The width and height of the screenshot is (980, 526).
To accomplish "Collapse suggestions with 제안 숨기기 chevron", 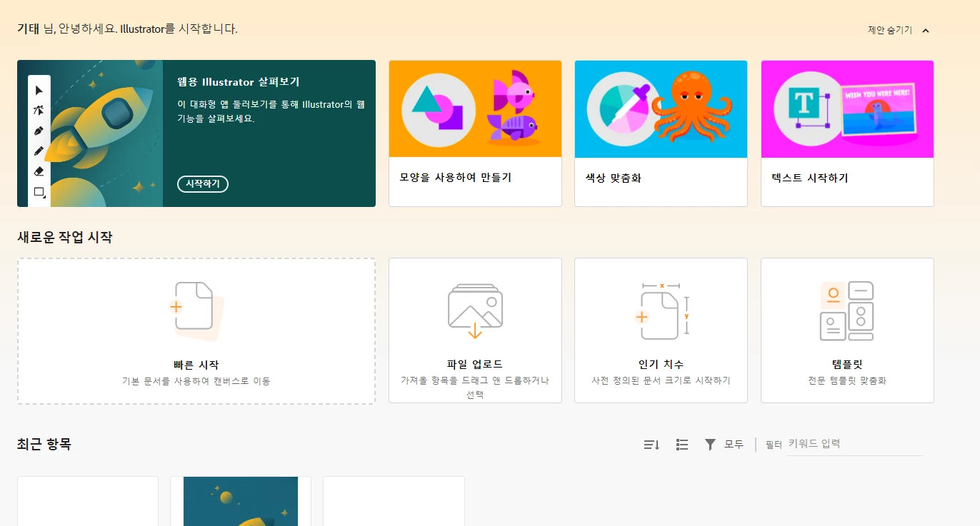I will click(x=926, y=31).
